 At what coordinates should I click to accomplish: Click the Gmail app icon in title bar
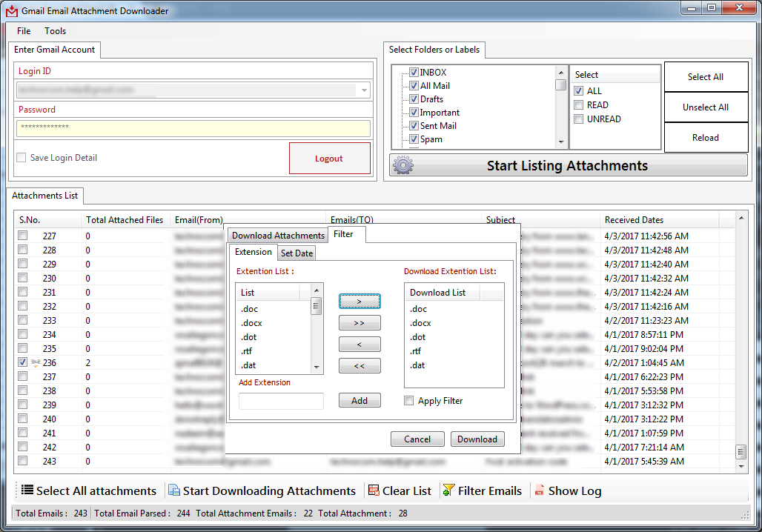click(x=12, y=10)
